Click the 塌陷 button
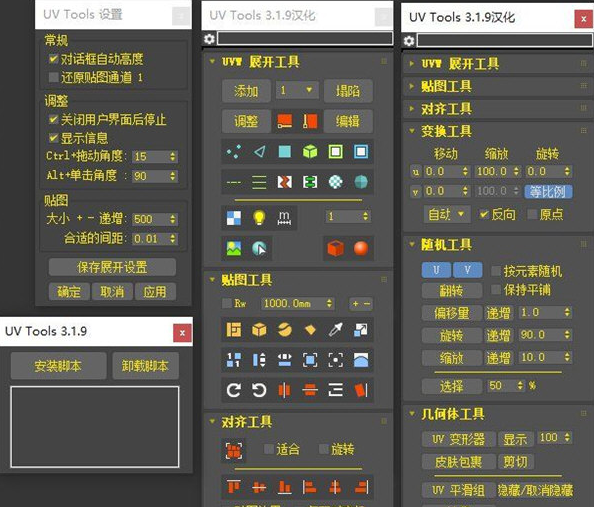Viewport: 594px width, 507px height. point(348,91)
